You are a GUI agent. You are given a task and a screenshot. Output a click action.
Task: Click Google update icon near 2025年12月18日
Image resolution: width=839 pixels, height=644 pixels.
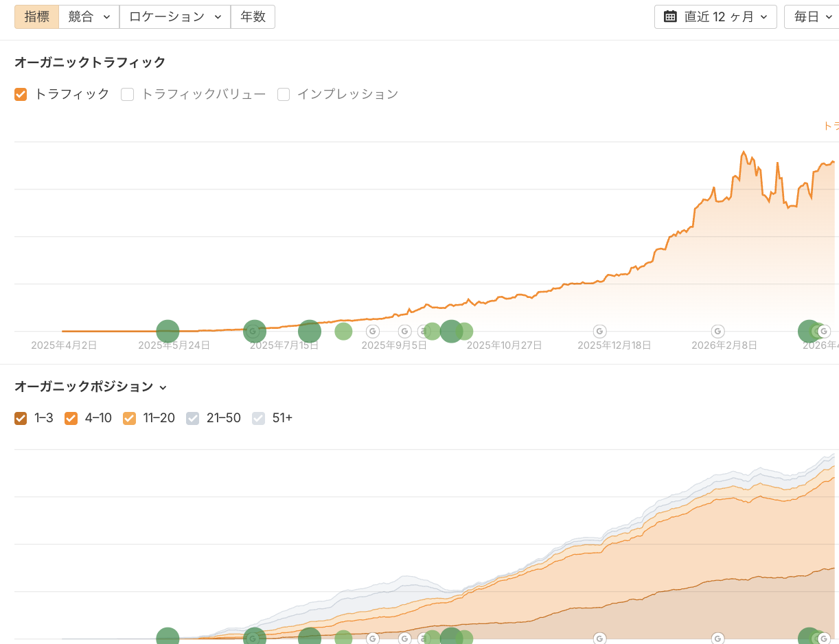pos(599,331)
